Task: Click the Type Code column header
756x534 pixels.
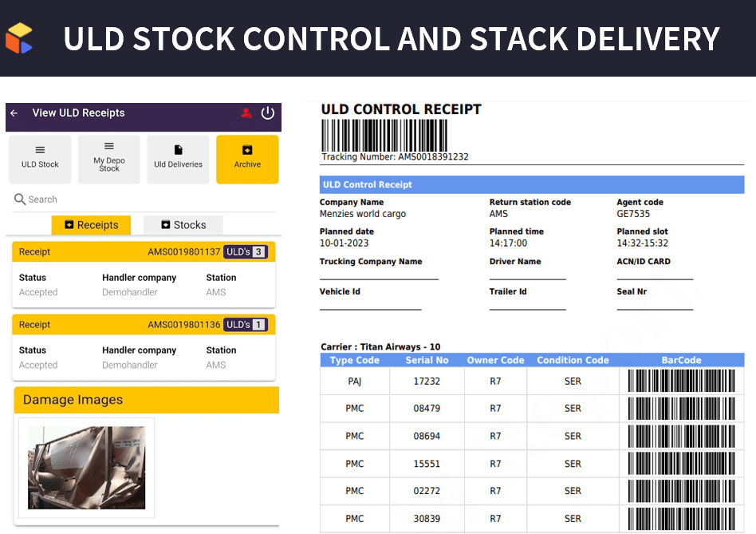Action: click(354, 360)
